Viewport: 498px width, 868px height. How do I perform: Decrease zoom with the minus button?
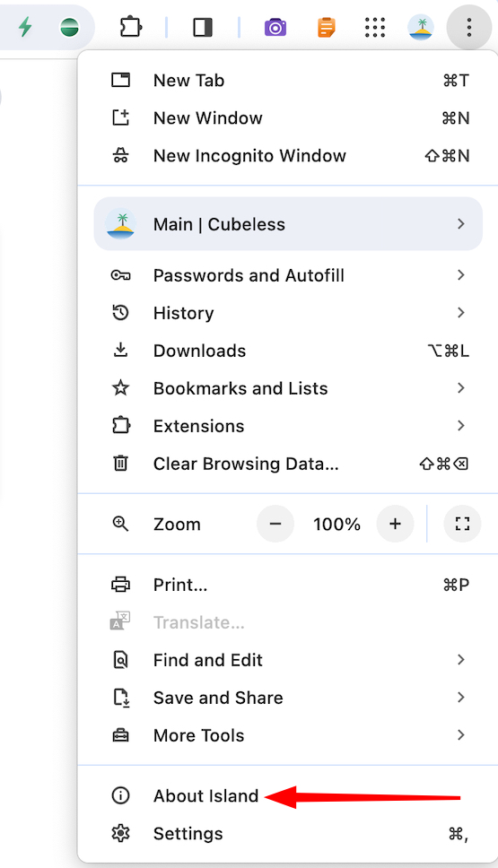click(275, 524)
